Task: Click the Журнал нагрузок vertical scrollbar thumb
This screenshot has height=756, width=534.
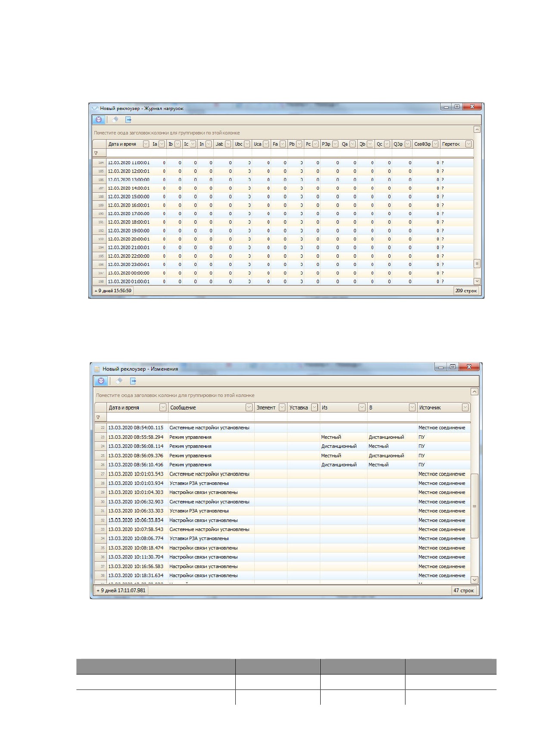Action: click(x=477, y=263)
